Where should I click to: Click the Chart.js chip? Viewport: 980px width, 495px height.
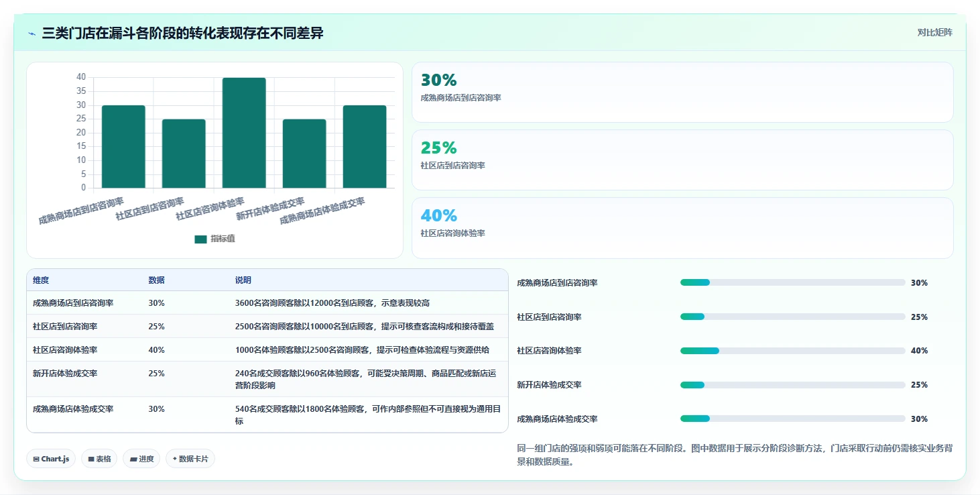51,459
